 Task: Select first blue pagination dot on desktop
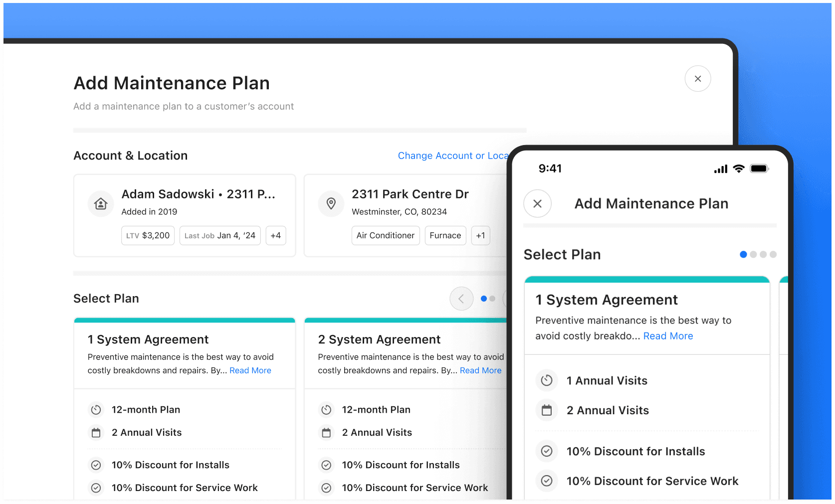(483, 299)
